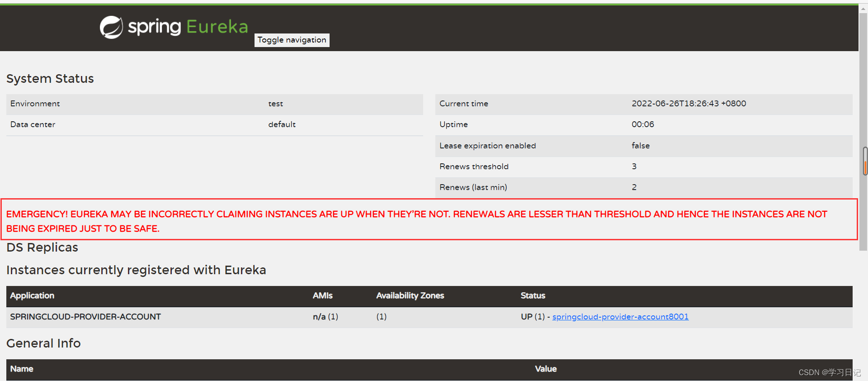Click the uptime value 00:06
This screenshot has width=868, height=381.
[643, 124]
